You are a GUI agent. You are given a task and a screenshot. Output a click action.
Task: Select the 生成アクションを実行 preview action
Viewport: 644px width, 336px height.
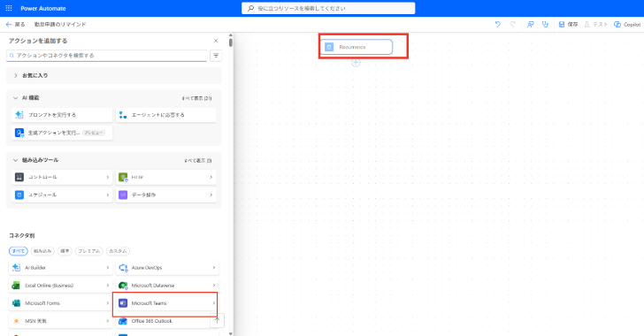tap(62, 133)
